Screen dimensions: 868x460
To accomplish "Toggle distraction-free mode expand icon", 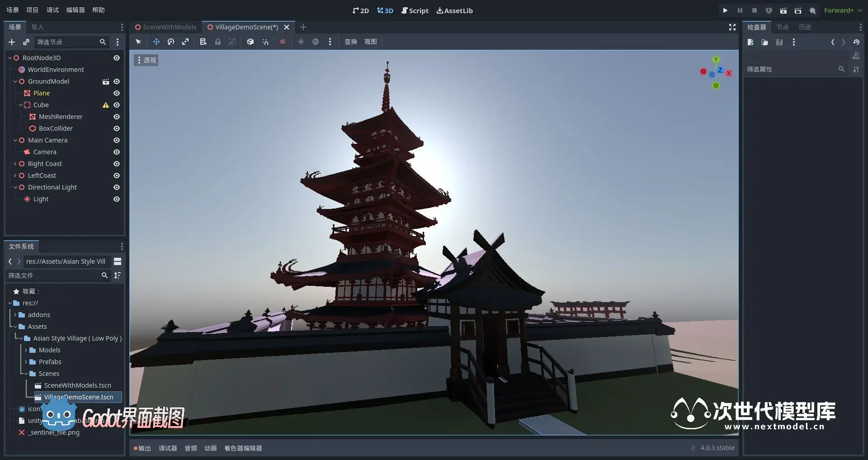I will point(732,27).
